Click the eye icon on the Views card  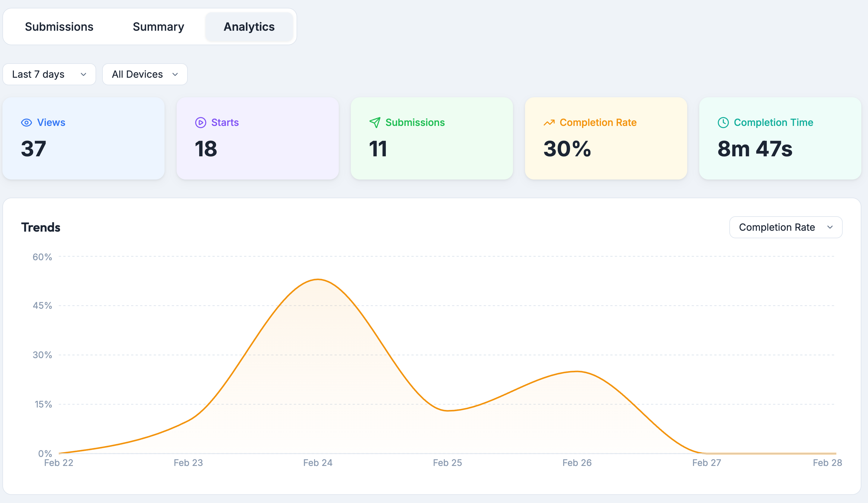[x=27, y=123]
